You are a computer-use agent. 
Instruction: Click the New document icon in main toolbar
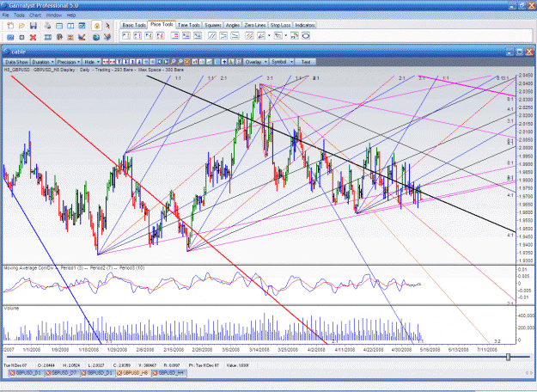pos(10,26)
